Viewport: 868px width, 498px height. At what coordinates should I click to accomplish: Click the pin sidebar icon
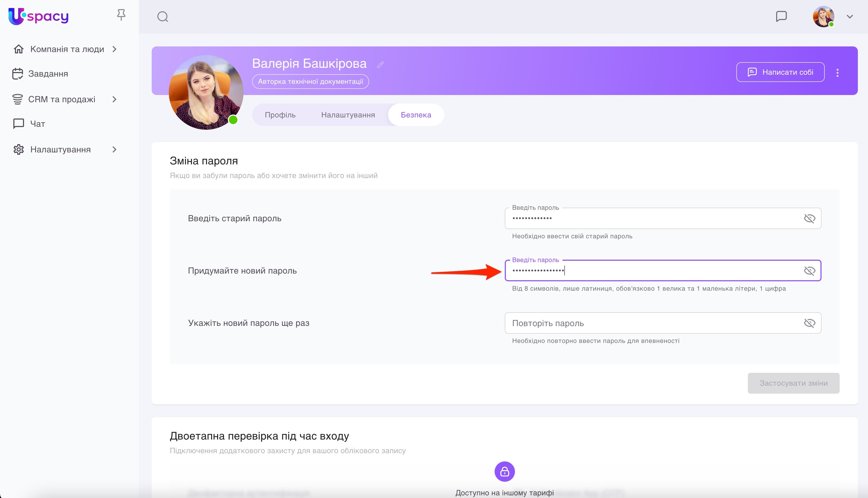coord(121,15)
